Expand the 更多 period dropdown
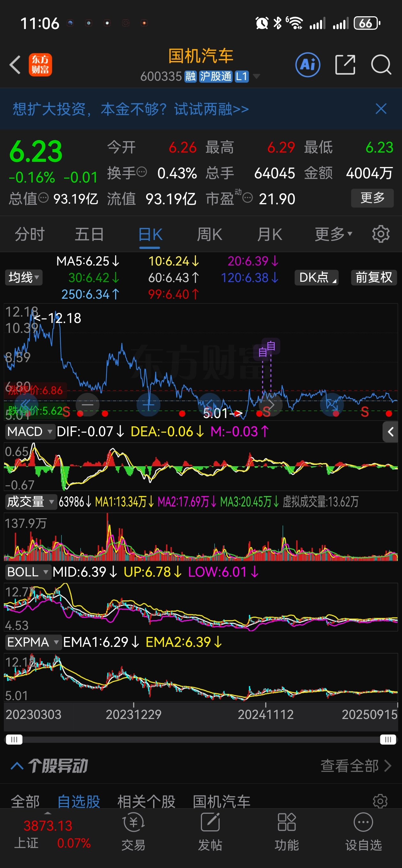The image size is (402, 868). [x=334, y=234]
